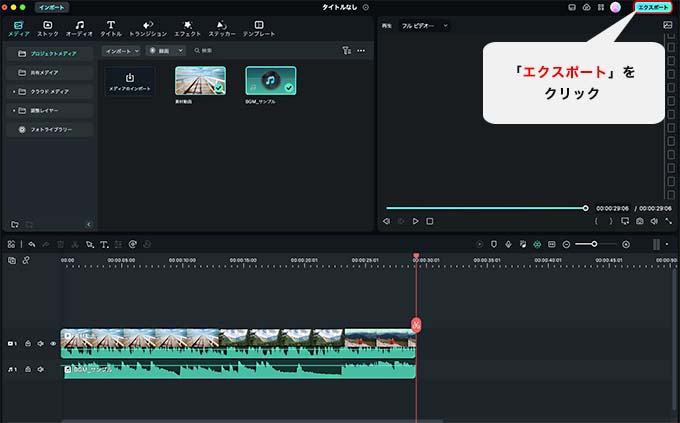Screen dimensions: 680x423
Task: Click the new folder icon at sidebar bottom
Action: coord(15,224)
